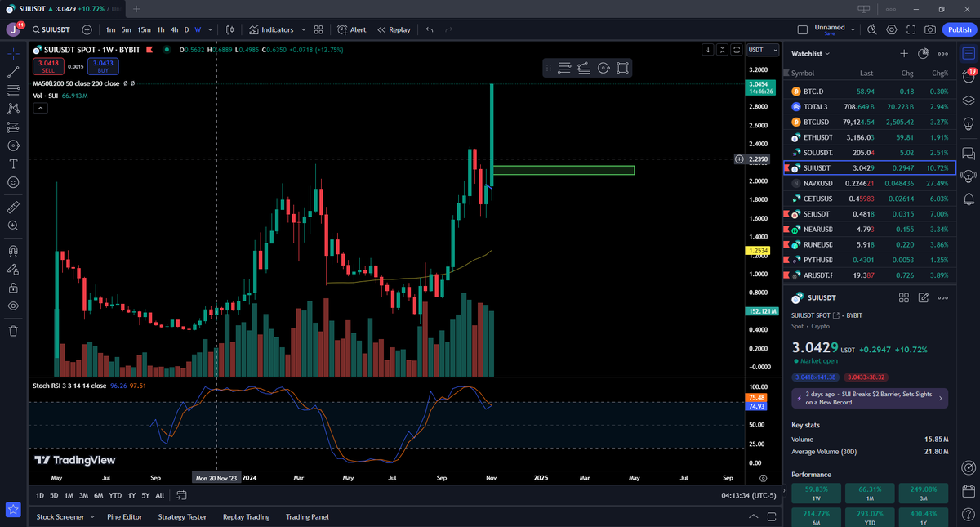Viewport: 980px width, 527px height.
Task: Toggle stay in drawing mode
Action: pos(13,269)
